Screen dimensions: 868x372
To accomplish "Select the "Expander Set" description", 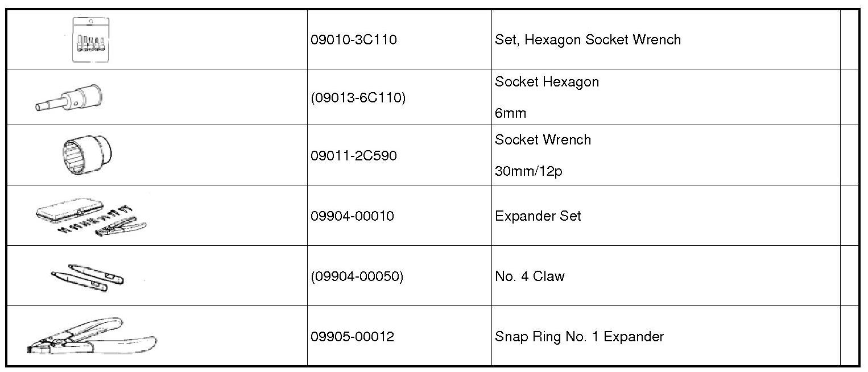I will (x=538, y=216).
